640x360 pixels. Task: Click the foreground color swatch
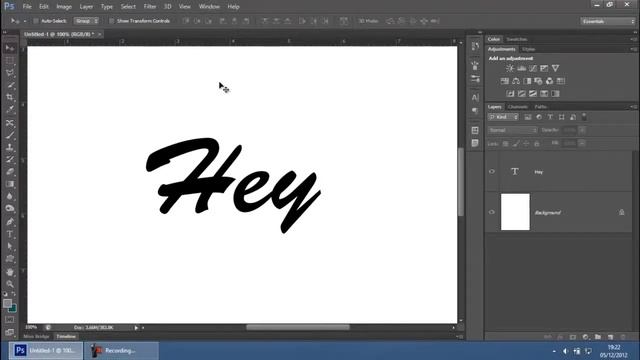click(x=7, y=303)
